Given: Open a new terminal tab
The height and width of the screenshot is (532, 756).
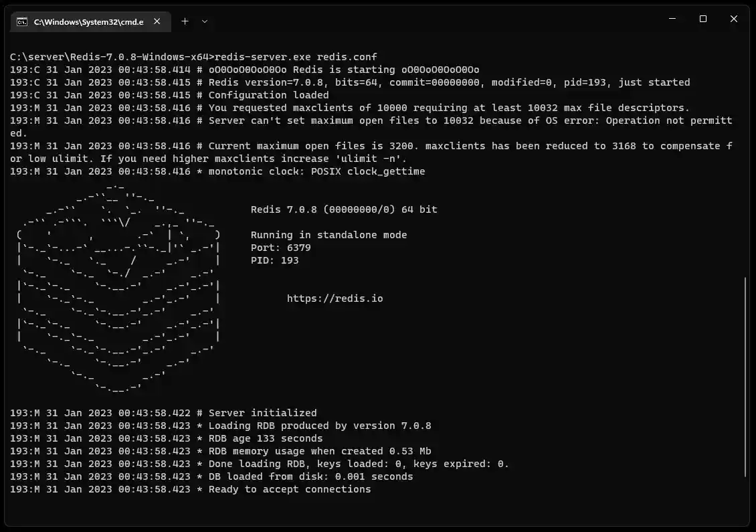Looking at the screenshot, I should coord(185,21).
